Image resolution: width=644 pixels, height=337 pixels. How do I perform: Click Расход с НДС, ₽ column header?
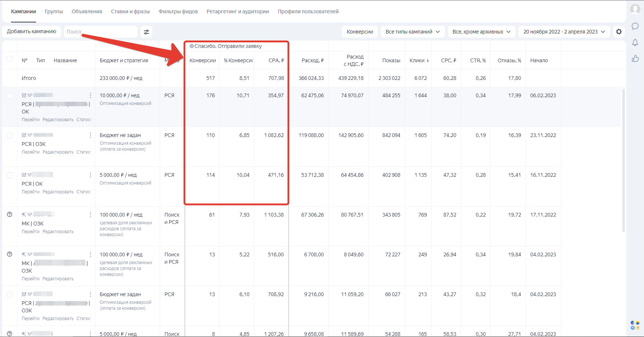(x=354, y=60)
